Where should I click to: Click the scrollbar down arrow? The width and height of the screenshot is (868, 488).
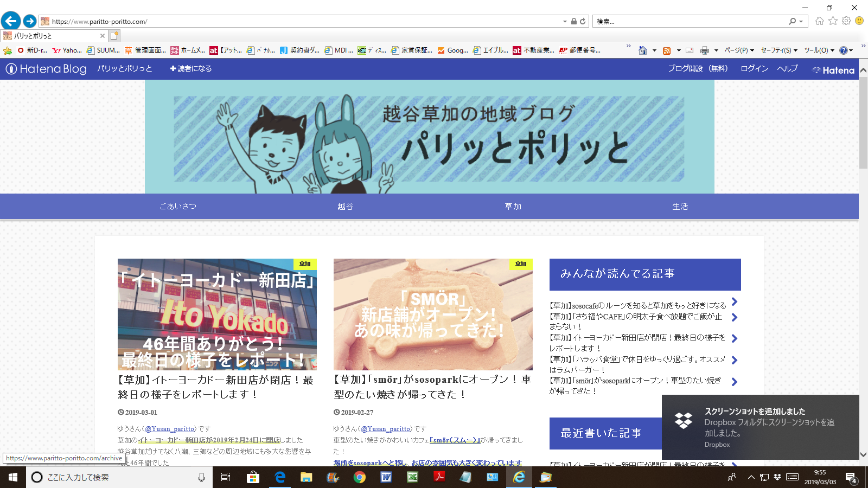pyautogui.click(x=863, y=455)
